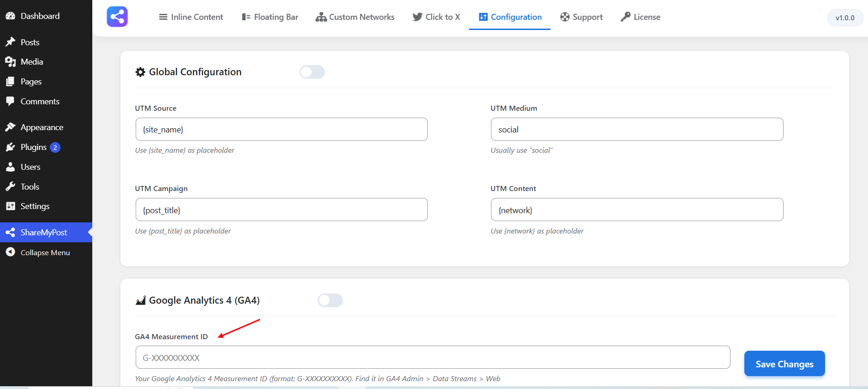Click the Google Analytics chart icon
This screenshot has height=389, width=868.
click(140, 300)
